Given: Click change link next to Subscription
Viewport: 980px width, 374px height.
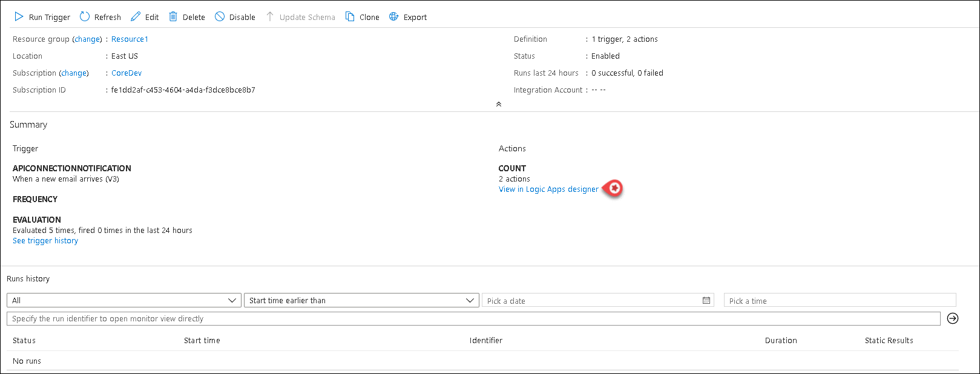Looking at the screenshot, I should click(74, 73).
